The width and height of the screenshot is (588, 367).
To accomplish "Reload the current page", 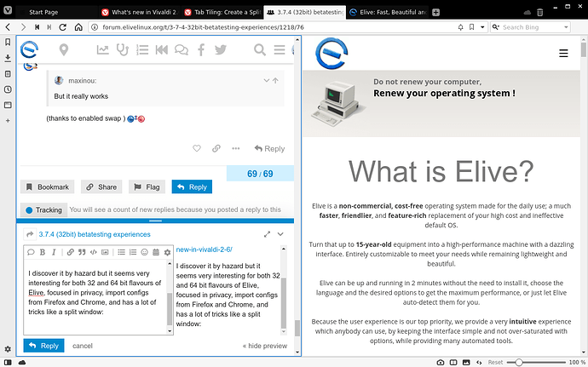I will (x=62, y=27).
